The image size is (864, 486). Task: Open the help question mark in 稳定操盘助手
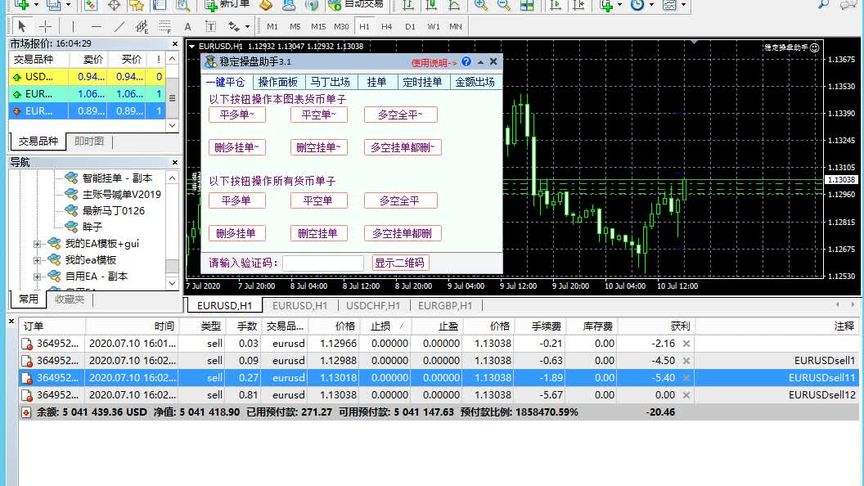(466, 62)
